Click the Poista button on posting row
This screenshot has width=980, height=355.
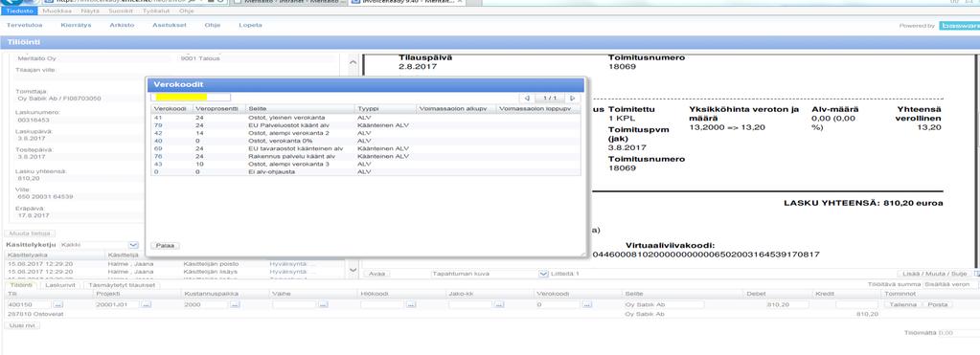938,304
